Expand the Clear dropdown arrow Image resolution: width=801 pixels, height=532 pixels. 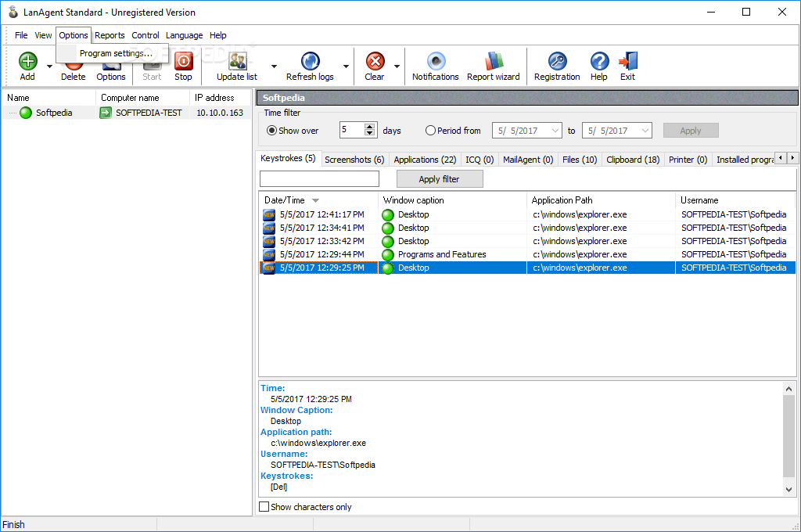(397, 66)
